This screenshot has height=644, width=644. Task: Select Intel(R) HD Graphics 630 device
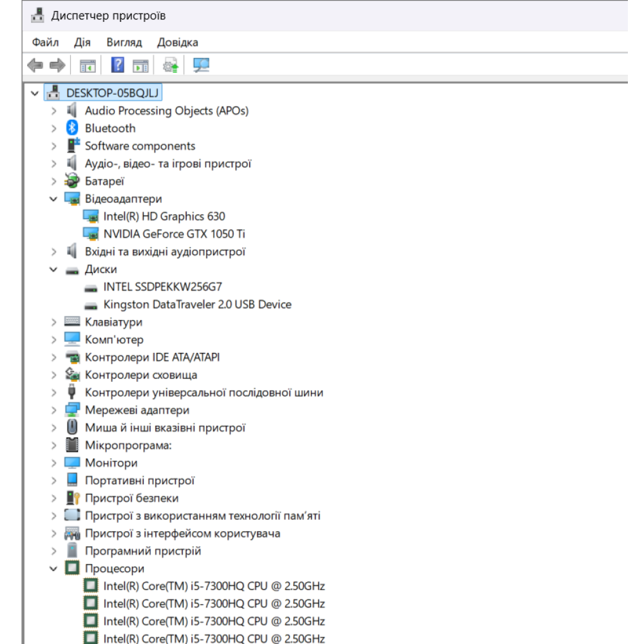[x=164, y=216]
